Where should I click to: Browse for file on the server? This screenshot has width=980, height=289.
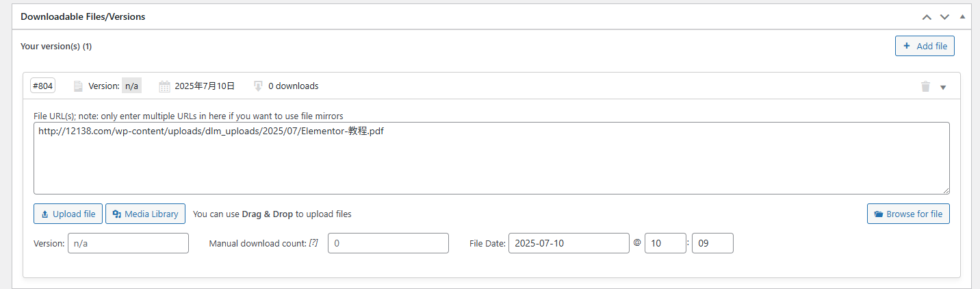[908, 214]
